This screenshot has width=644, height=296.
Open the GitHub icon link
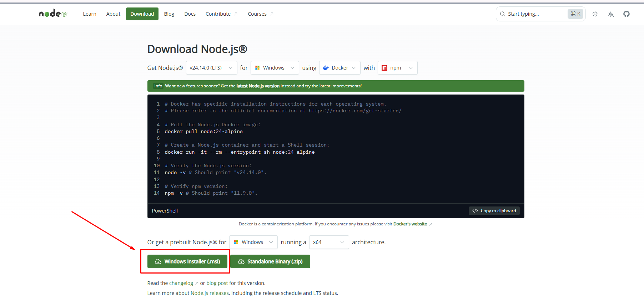pyautogui.click(x=627, y=14)
